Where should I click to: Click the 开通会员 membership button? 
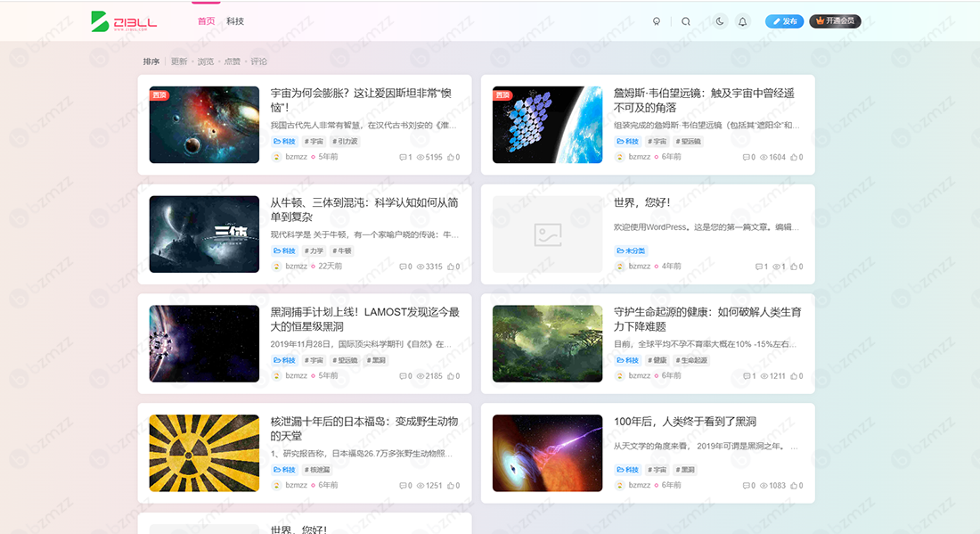835,21
